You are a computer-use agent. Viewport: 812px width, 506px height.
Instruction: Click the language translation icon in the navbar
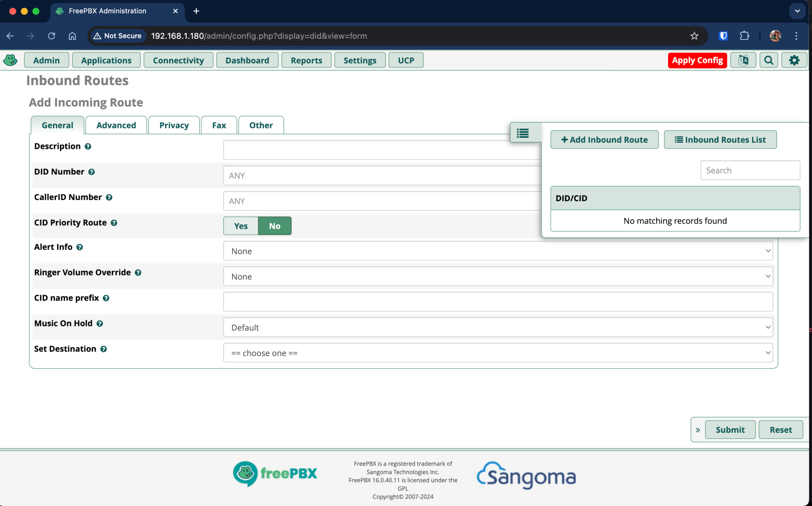[x=743, y=60]
